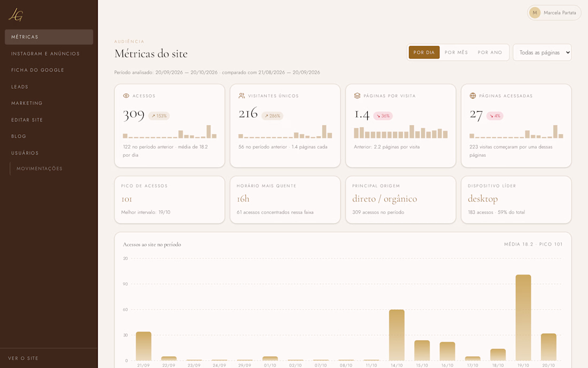
Task: Click the 4% decline badge on Páginas Acessadas
Action: tap(495, 116)
